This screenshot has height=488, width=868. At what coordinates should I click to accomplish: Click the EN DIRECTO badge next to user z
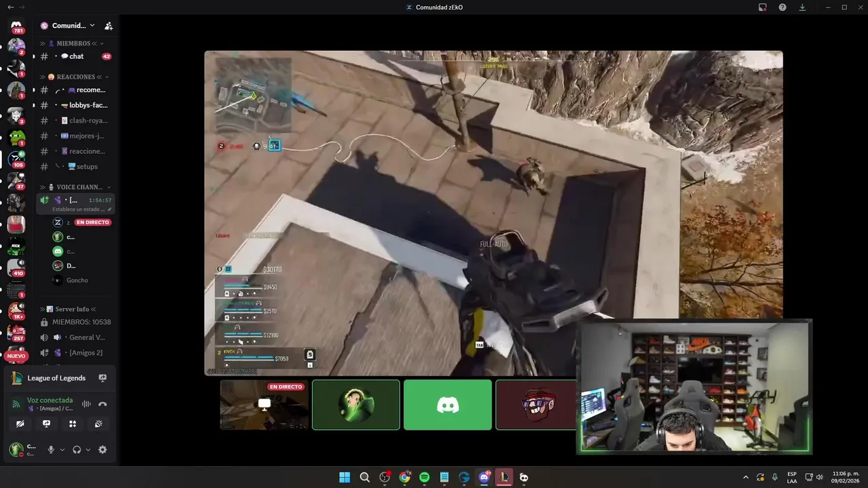point(93,222)
